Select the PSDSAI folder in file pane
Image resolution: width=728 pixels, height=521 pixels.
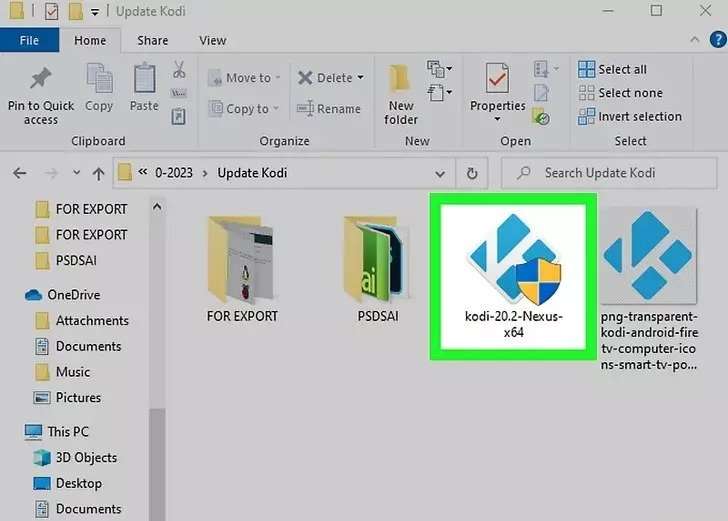click(x=377, y=269)
